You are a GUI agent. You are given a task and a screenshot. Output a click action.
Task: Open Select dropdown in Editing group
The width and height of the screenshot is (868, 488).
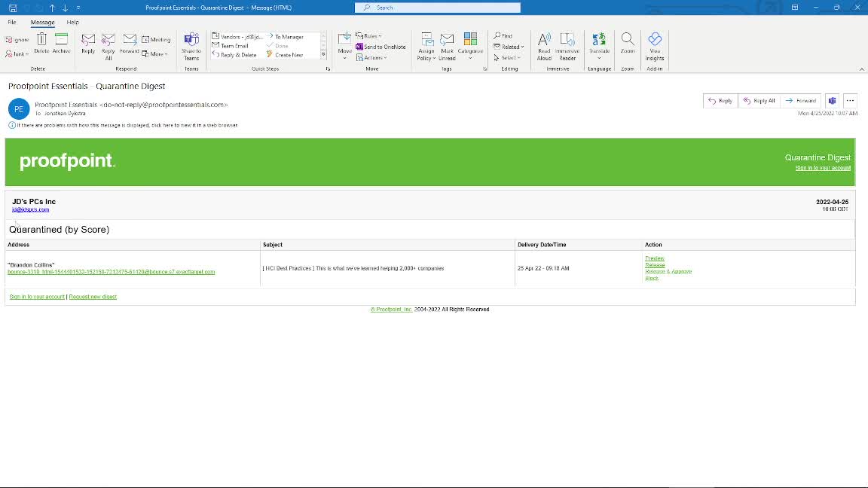click(506, 57)
